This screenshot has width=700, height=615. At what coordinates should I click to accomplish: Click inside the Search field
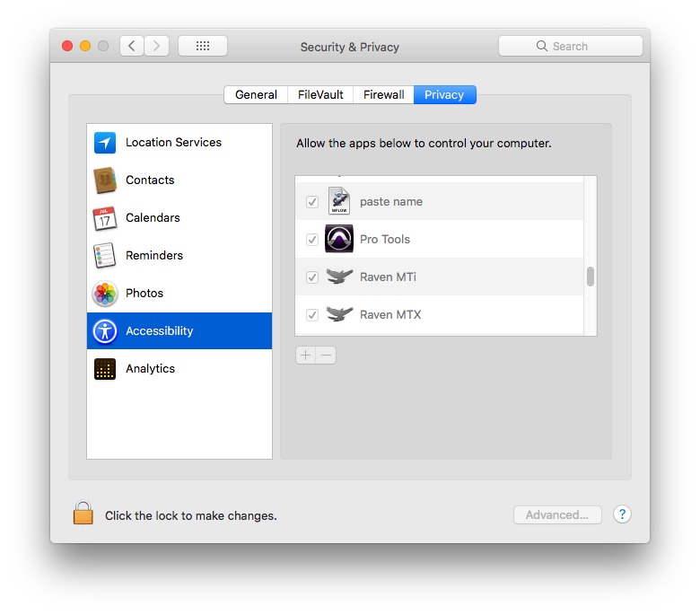[571, 46]
